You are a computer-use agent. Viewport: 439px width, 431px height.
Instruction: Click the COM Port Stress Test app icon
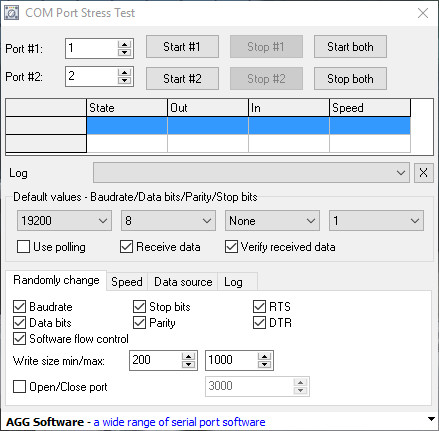tap(12, 13)
